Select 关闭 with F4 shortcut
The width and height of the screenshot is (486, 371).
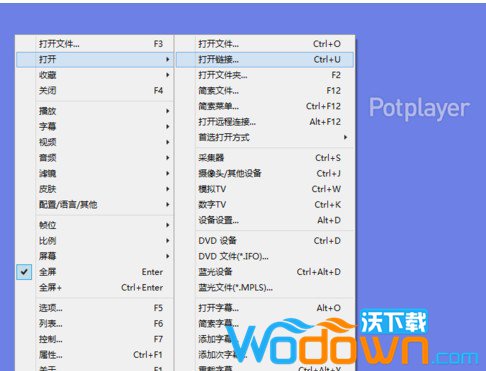point(95,90)
